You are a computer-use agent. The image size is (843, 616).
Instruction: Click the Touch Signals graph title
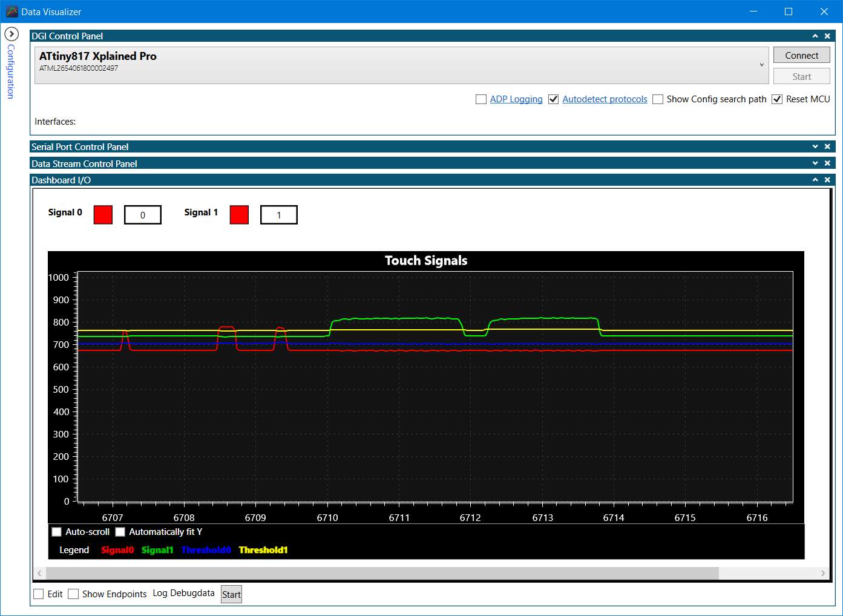click(426, 261)
